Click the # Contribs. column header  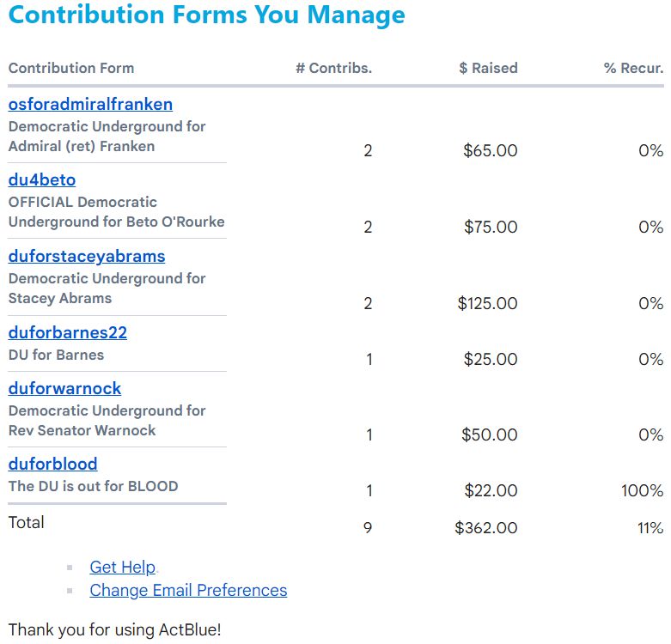(334, 68)
